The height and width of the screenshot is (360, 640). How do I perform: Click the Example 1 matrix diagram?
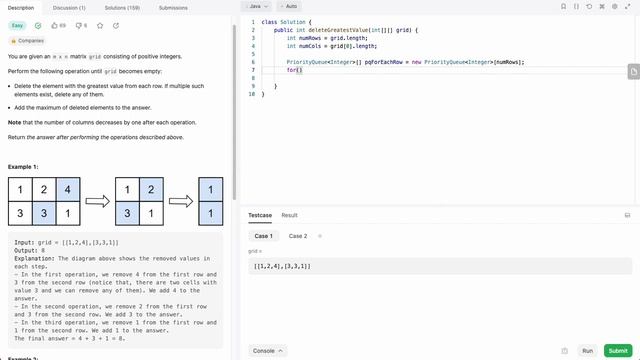[x=116, y=201]
